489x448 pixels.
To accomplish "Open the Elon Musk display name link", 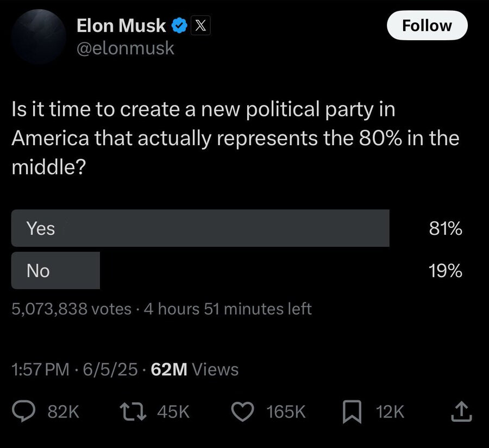I will pyautogui.click(x=121, y=25).
